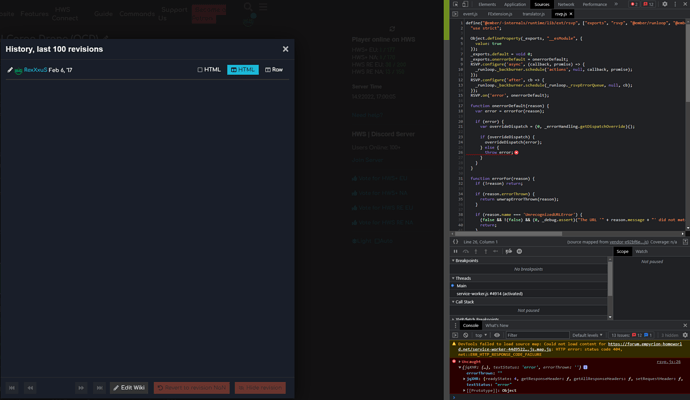This screenshot has width=690, height=400.
Task: Open the Network tab in DevTools
Action: tap(566, 4)
